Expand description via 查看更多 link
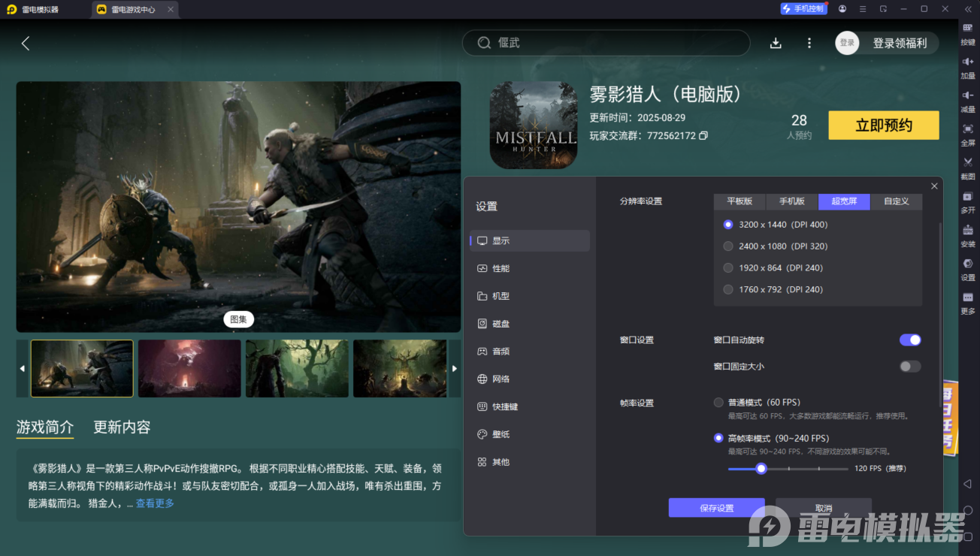 pyautogui.click(x=155, y=503)
